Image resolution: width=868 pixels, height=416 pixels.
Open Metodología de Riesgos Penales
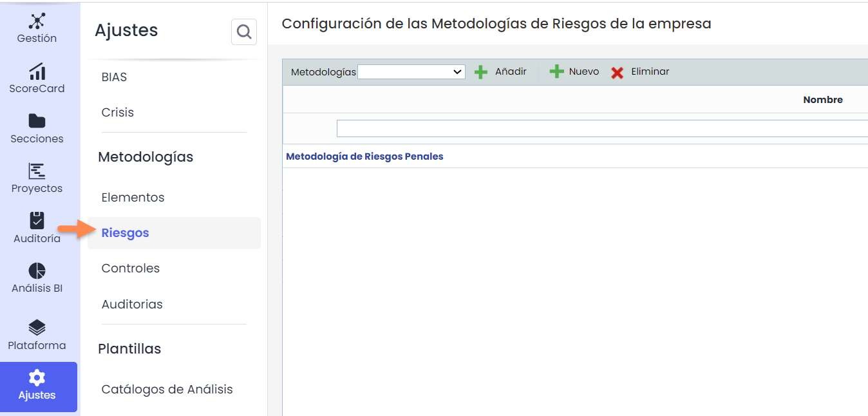pos(364,156)
